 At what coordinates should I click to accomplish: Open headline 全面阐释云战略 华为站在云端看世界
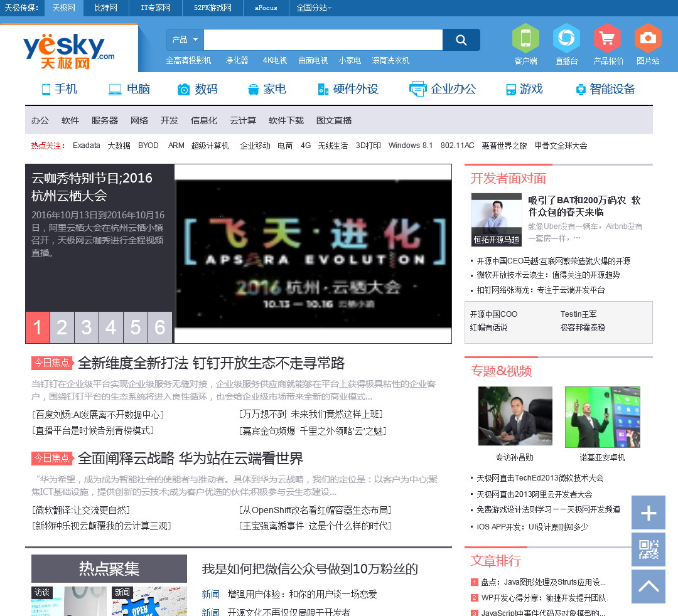click(x=190, y=459)
